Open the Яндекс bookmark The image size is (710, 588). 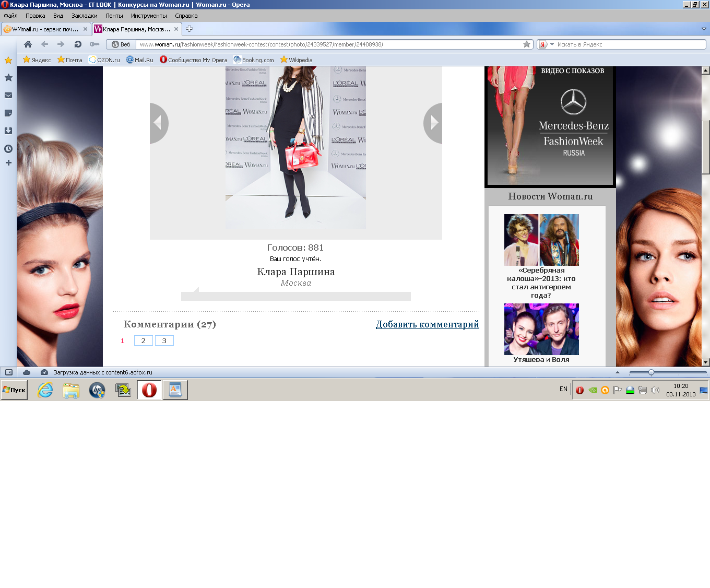pyautogui.click(x=37, y=60)
